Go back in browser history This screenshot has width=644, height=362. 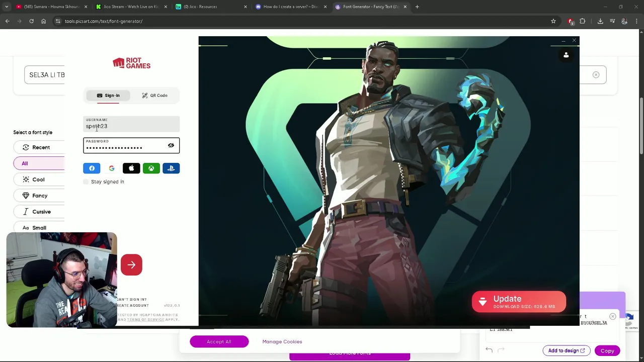tap(7, 21)
